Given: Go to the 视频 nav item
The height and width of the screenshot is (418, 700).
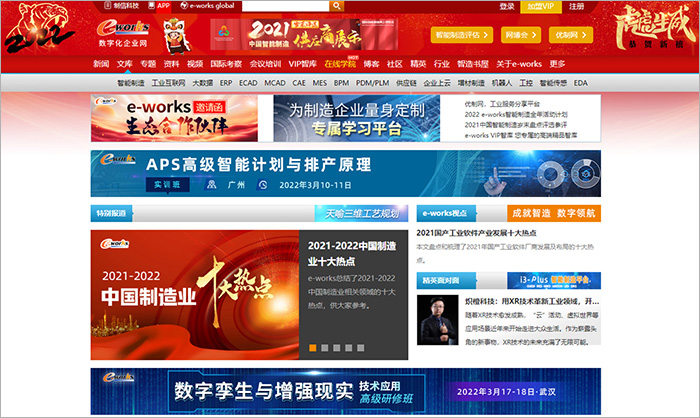Looking at the screenshot, I should (x=195, y=64).
